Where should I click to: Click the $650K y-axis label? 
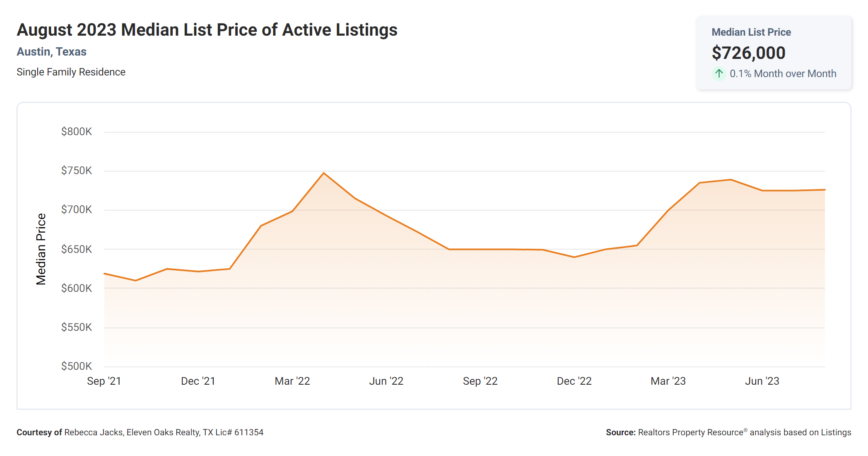click(x=77, y=249)
